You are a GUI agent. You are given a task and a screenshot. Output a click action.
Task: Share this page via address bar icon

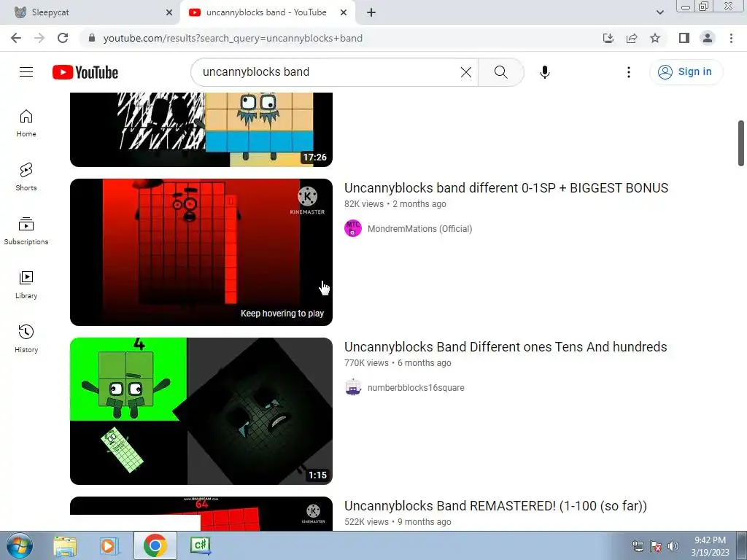(632, 38)
